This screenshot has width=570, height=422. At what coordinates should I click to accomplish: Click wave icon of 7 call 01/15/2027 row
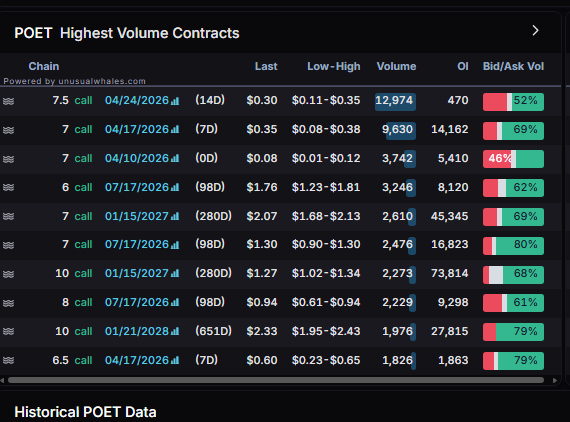[x=8, y=217]
